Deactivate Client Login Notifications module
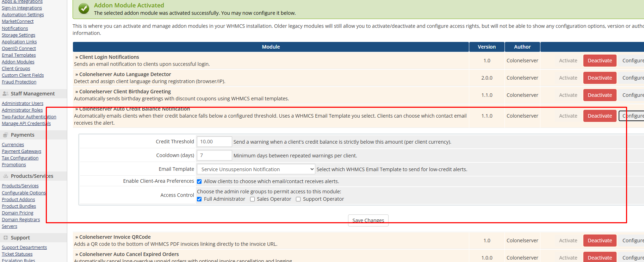Screen dimensions: 644x262 (x=600, y=61)
